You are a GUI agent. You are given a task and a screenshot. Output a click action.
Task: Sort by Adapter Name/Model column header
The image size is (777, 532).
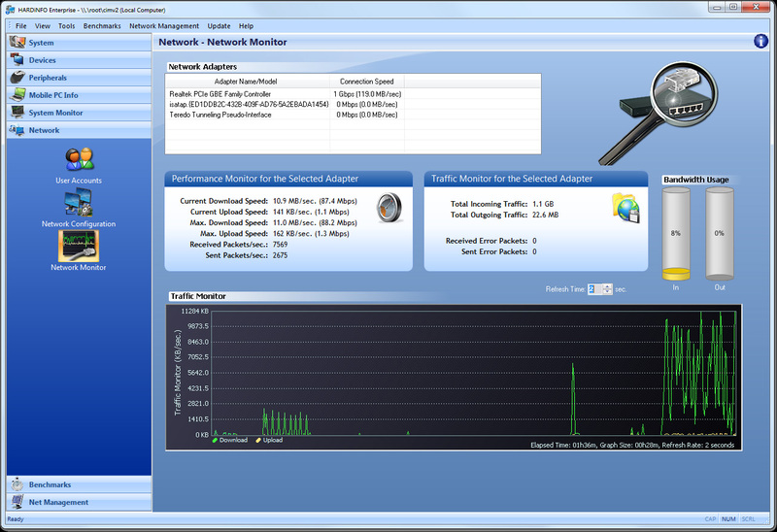[248, 82]
